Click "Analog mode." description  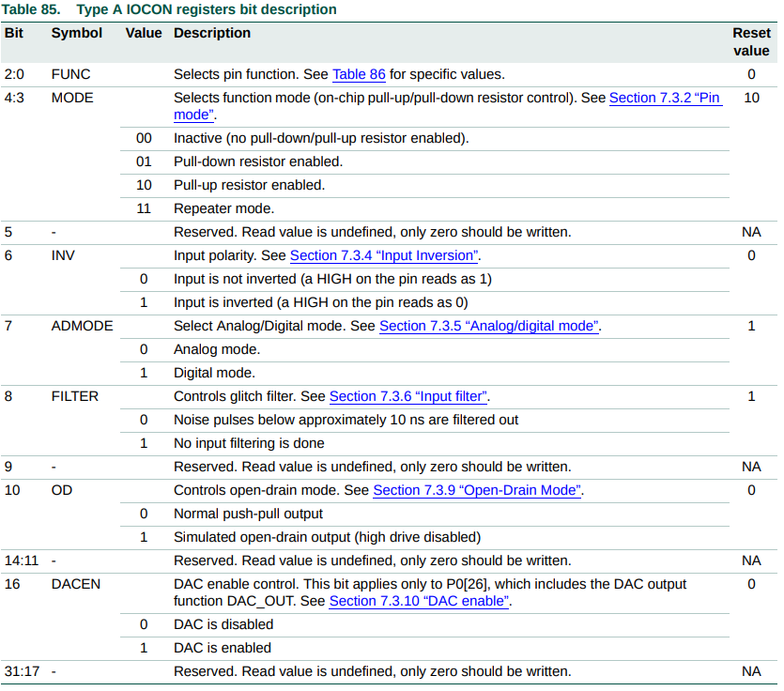pos(217,350)
